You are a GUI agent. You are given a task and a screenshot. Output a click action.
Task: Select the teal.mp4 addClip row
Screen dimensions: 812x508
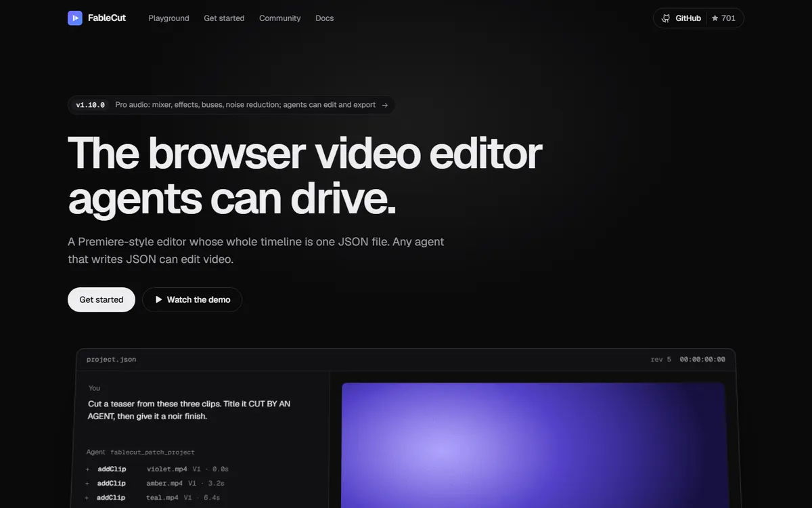tap(152, 498)
